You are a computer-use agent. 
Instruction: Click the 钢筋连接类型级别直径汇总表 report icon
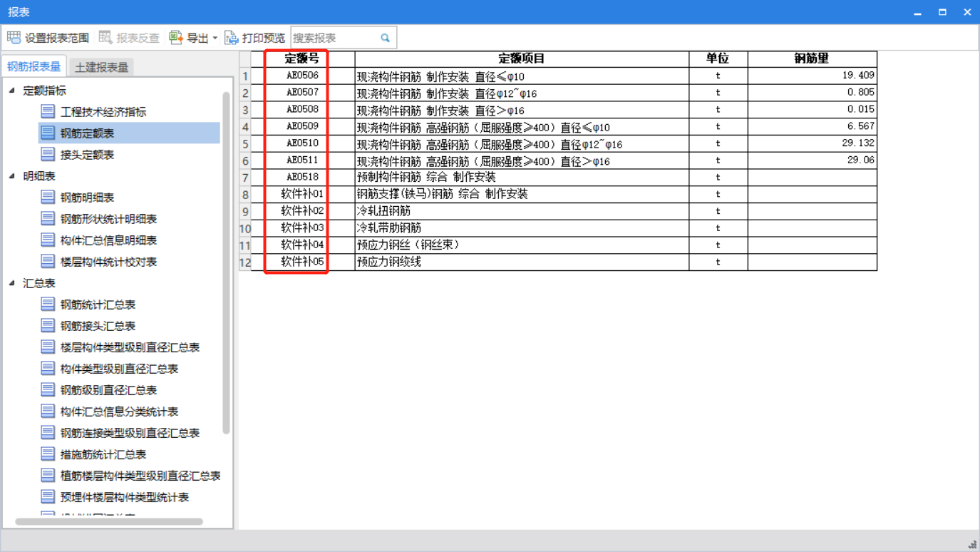[48, 432]
